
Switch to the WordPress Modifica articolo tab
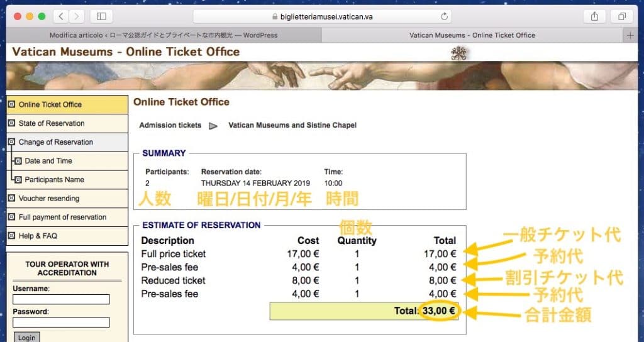(164, 35)
